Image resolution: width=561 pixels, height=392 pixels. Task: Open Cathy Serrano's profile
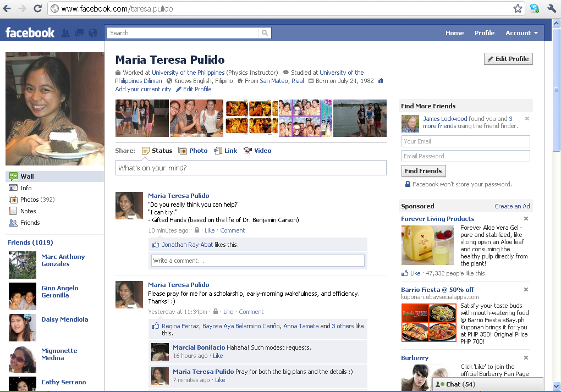pos(64,382)
